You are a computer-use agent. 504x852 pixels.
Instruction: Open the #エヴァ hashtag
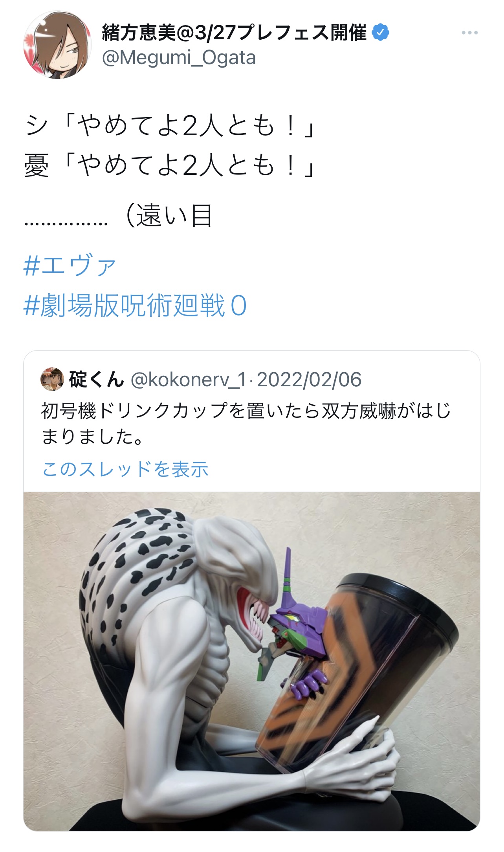coord(70,265)
